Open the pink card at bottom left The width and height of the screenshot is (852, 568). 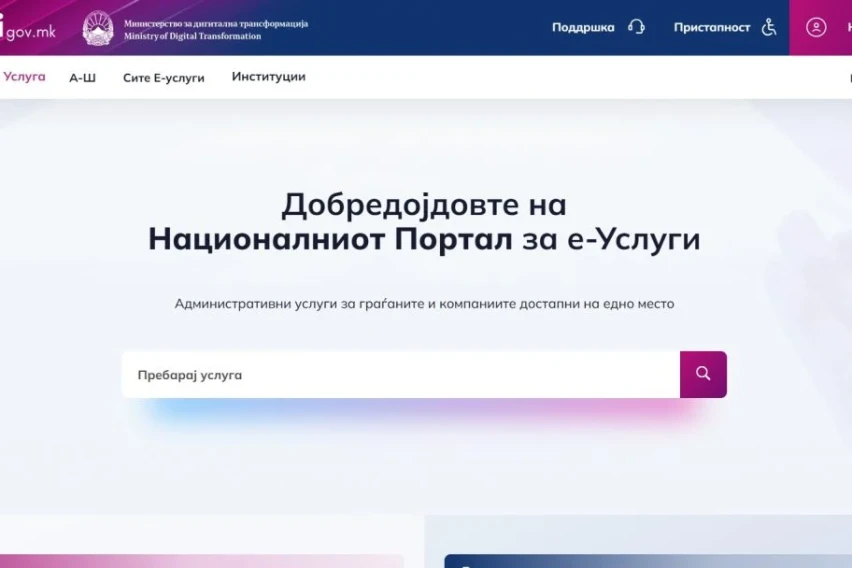pos(200,561)
